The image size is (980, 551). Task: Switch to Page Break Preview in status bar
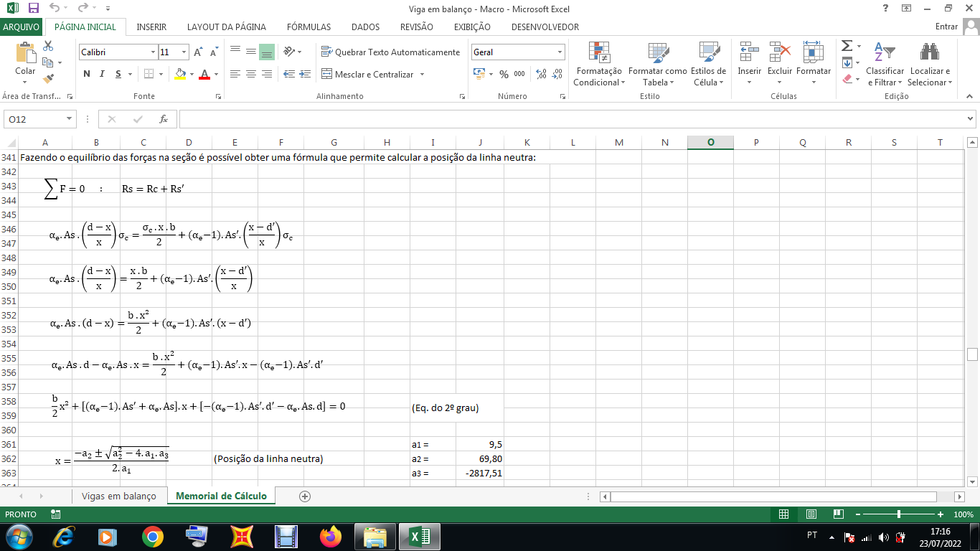(839, 514)
